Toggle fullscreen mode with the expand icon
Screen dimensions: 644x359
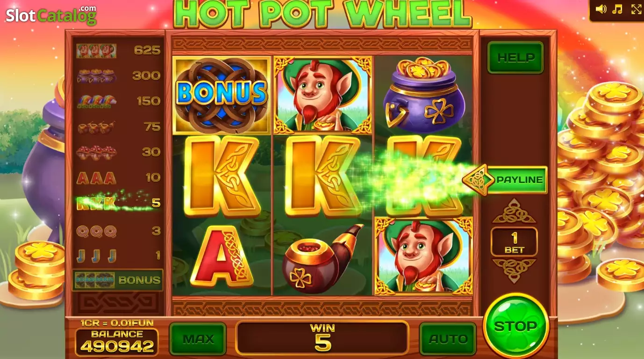click(636, 9)
